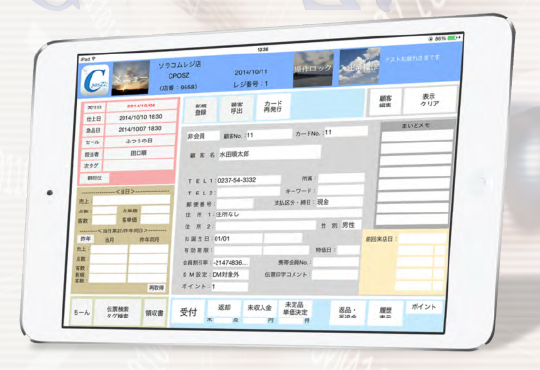Select the カード再発行 button
This screenshot has width=540, height=370.
coord(273,107)
